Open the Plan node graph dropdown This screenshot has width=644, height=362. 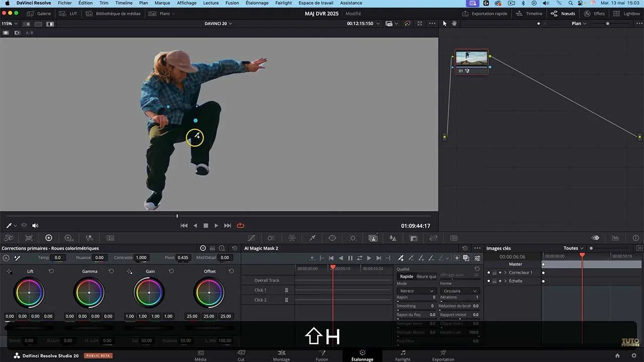[579, 23]
